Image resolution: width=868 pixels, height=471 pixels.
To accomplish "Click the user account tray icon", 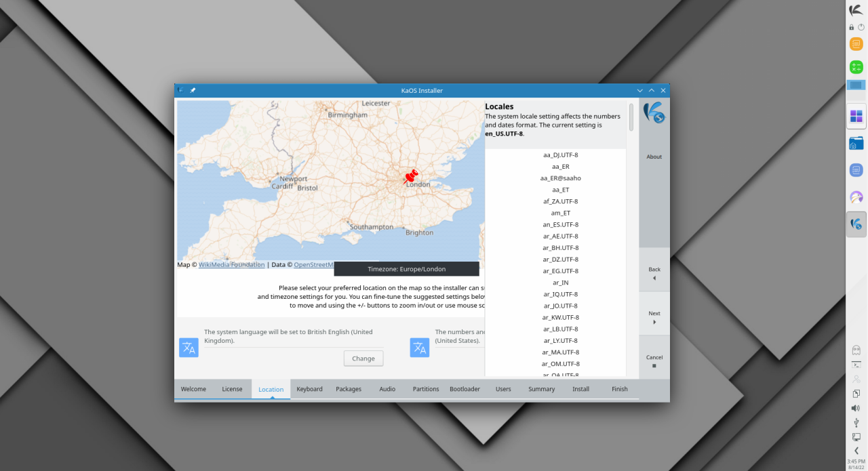I will (856, 380).
